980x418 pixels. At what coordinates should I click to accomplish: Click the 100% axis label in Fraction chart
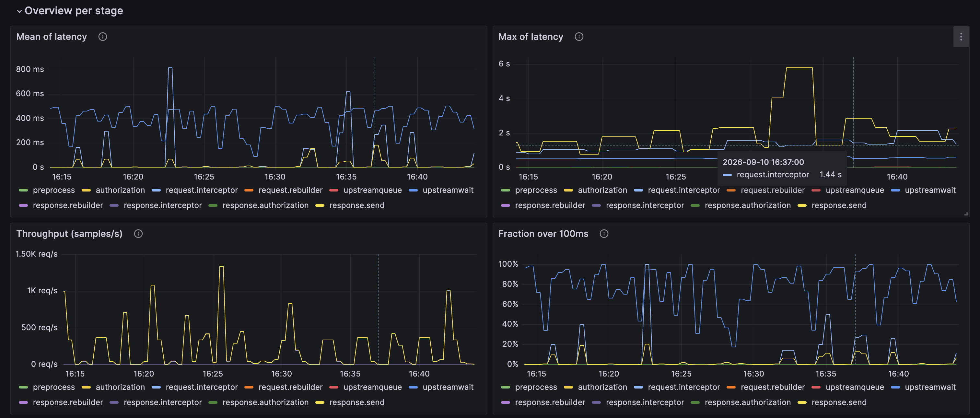(508, 264)
